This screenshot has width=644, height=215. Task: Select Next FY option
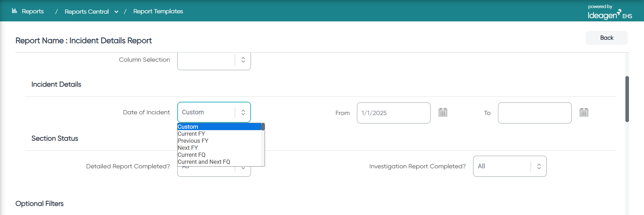pyautogui.click(x=219, y=148)
